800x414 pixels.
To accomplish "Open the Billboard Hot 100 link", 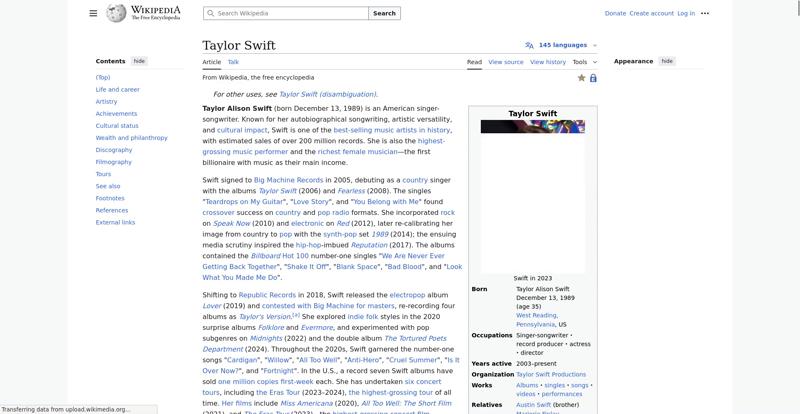I will (280, 256).
